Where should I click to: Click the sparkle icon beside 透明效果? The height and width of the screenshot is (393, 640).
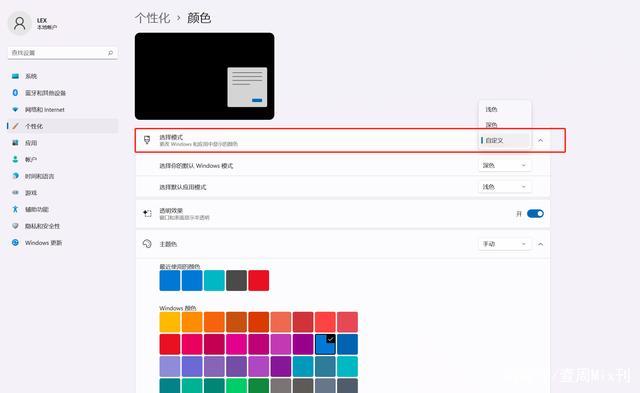pyautogui.click(x=147, y=213)
